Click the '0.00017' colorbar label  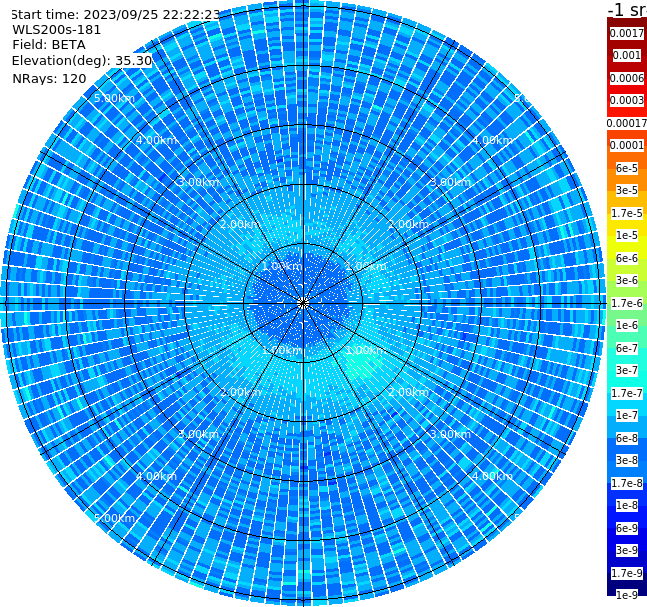[627, 123]
